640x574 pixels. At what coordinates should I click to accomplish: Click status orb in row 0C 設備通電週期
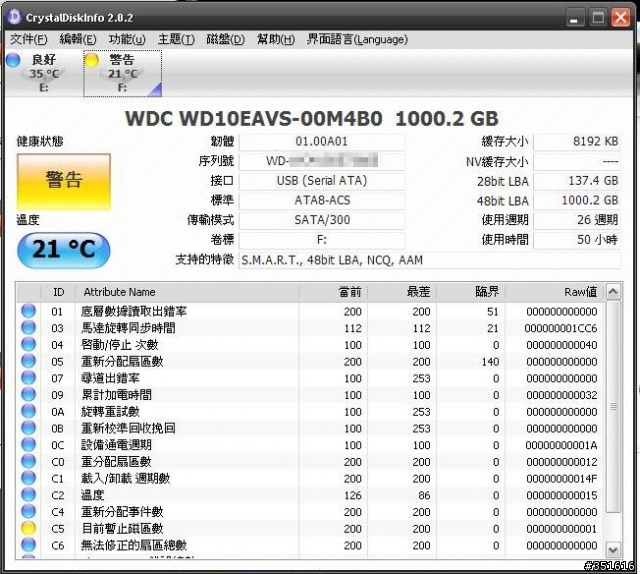29,445
